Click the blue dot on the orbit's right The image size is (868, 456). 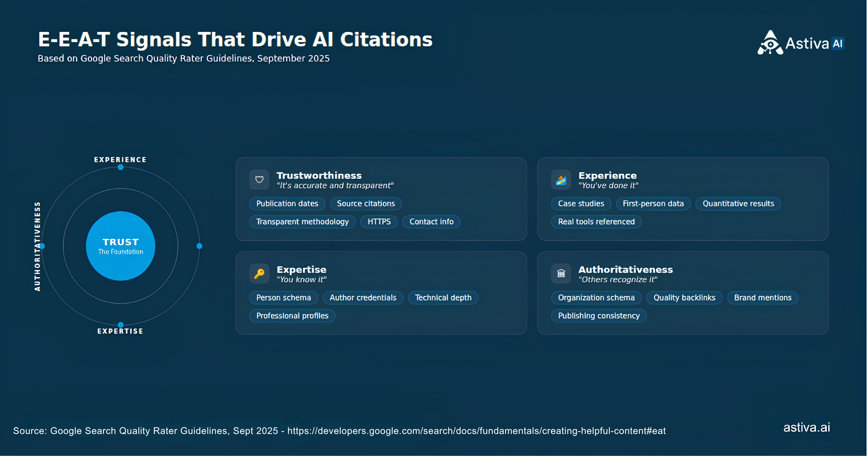pyautogui.click(x=199, y=246)
